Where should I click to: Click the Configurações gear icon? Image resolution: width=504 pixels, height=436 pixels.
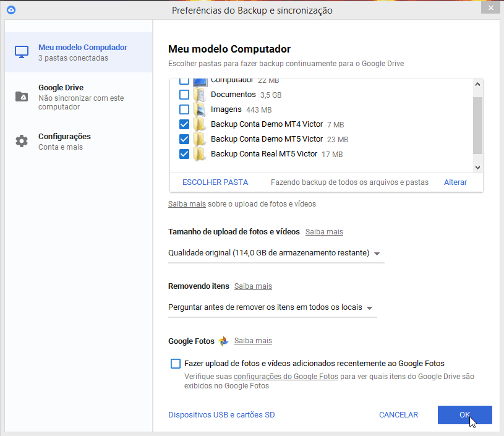(22, 141)
